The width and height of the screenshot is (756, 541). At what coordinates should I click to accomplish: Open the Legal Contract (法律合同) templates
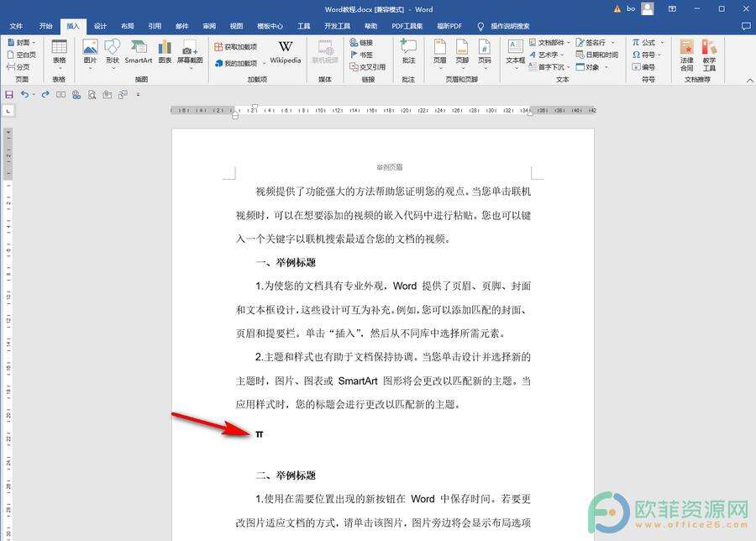point(686,55)
